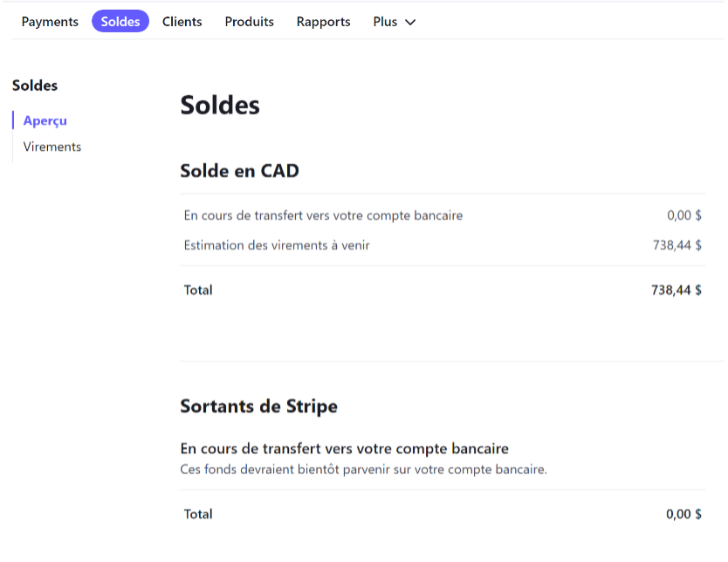Select the En cours de transfert row

(443, 216)
